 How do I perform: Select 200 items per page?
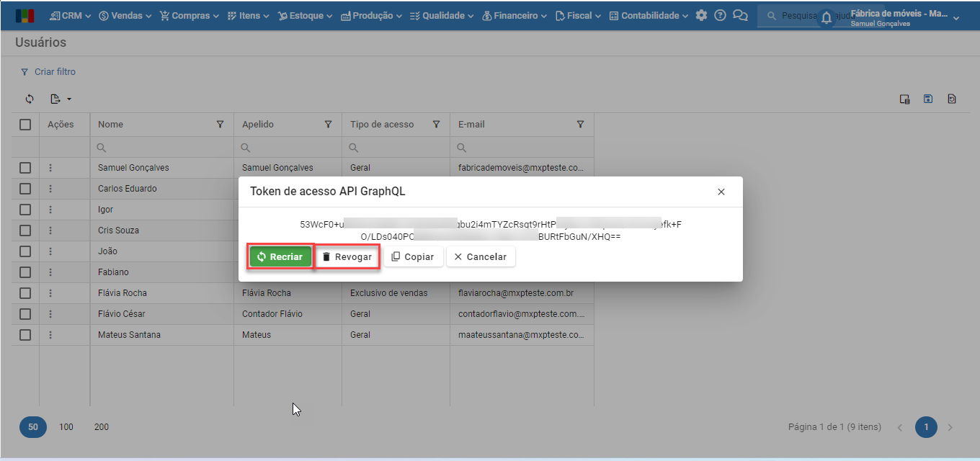point(102,427)
